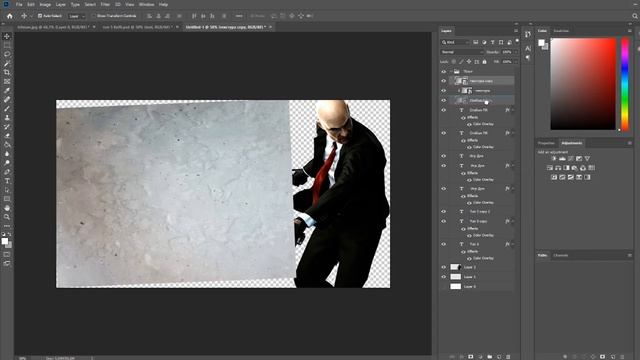The width and height of the screenshot is (640, 360).
Task: Select the Crop tool
Action: 7,72
